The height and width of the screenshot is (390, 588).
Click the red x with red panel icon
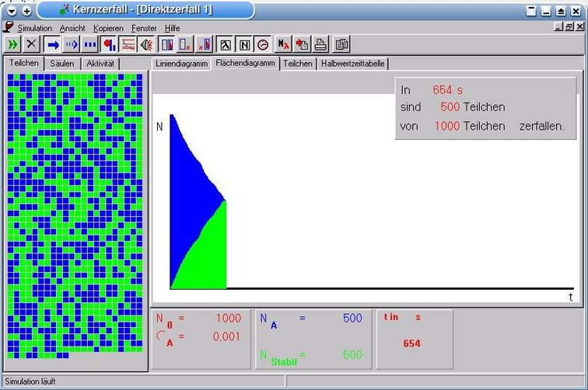point(205,44)
